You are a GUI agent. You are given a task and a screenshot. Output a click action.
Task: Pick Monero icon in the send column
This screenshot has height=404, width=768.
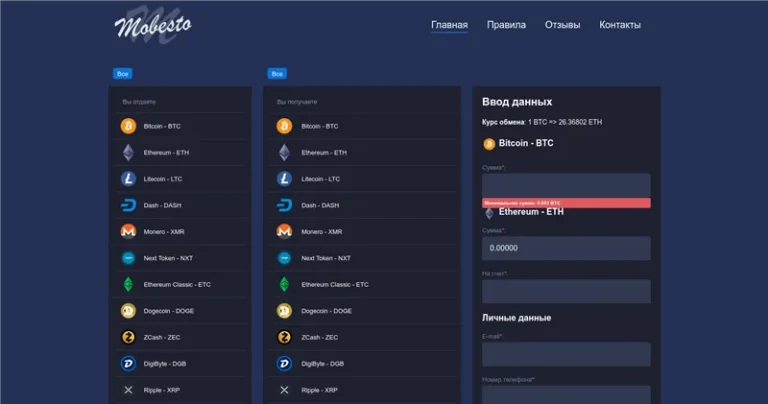click(x=128, y=231)
